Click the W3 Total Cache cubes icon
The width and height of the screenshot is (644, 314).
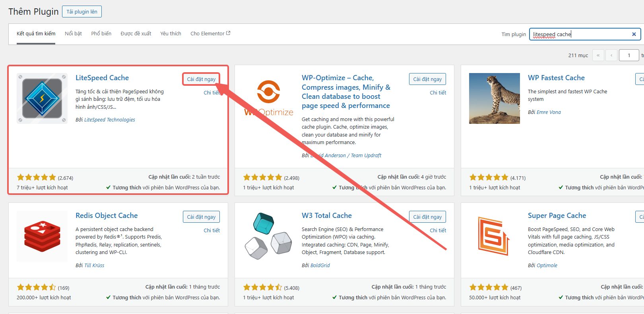coord(269,236)
